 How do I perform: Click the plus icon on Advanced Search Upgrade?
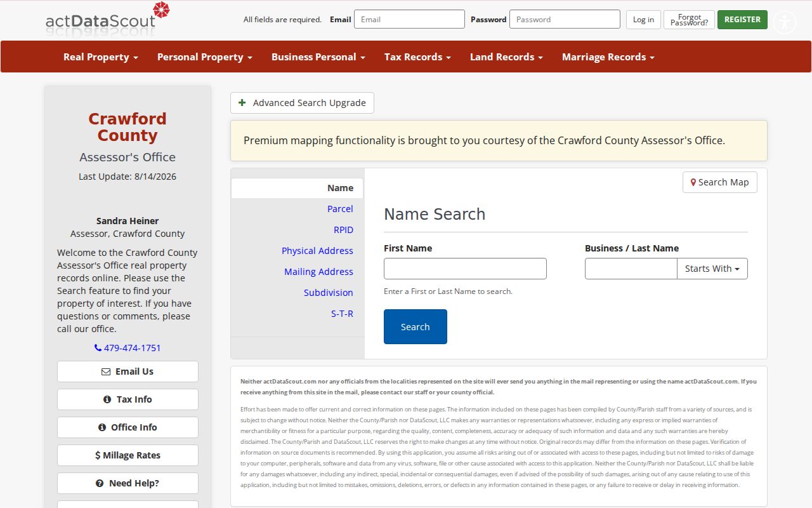click(242, 103)
